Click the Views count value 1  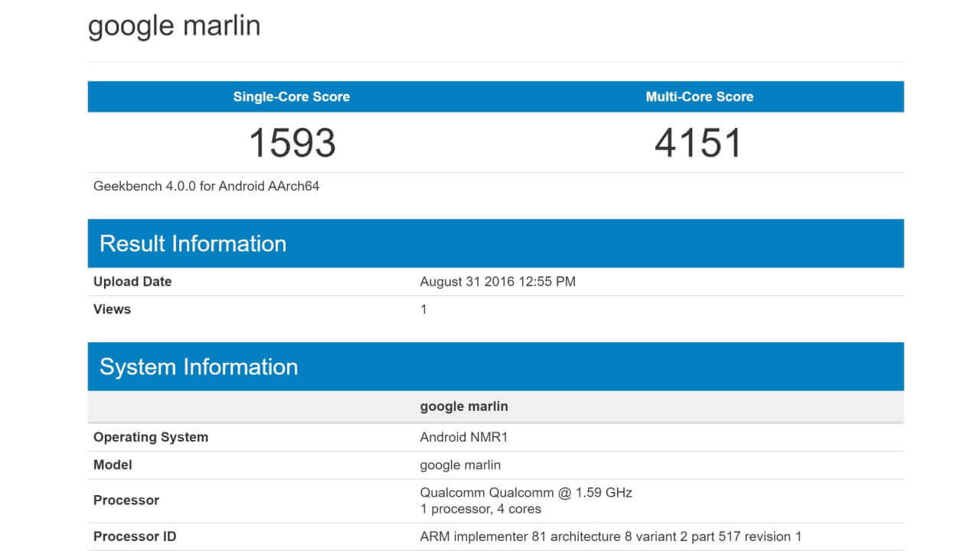[x=423, y=309]
